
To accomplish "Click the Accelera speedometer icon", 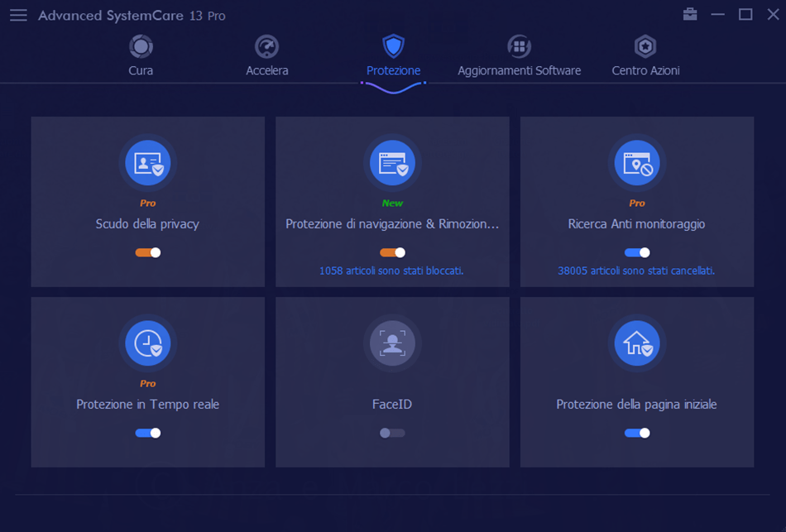I will [x=266, y=46].
